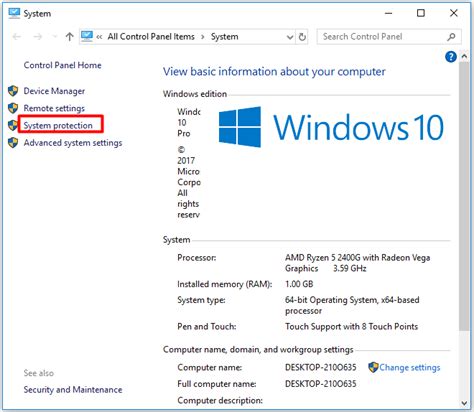Navigate forward with the right arrow

pyautogui.click(x=38, y=36)
